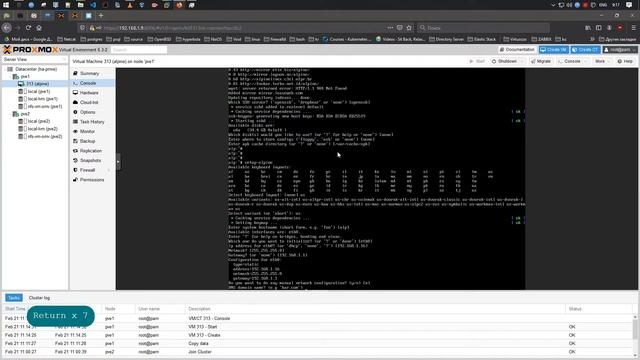Collapse the pve2 node expander

pos(10,114)
